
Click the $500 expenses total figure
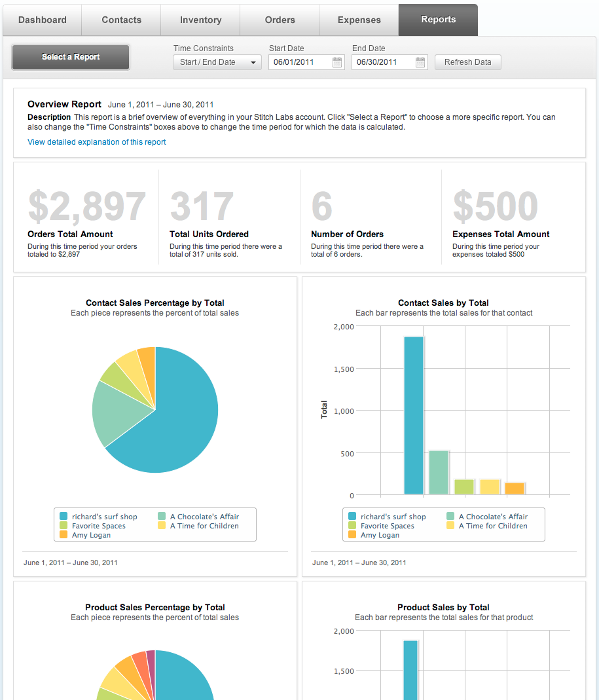496,206
